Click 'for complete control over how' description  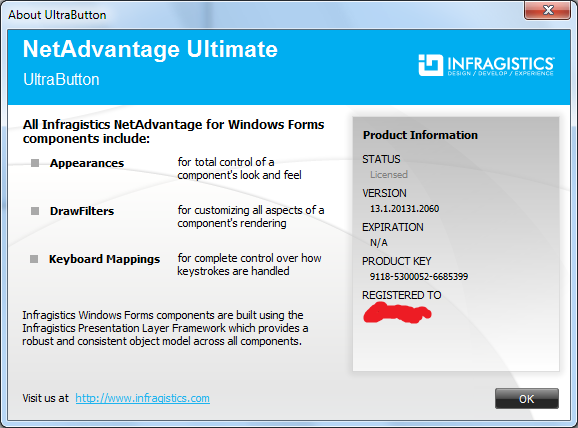(x=249, y=258)
